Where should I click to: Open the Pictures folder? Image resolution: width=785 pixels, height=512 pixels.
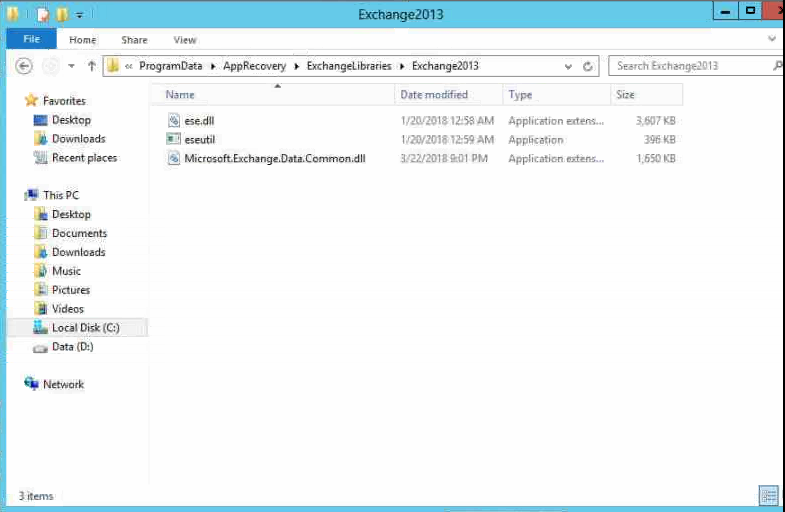[x=71, y=290]
